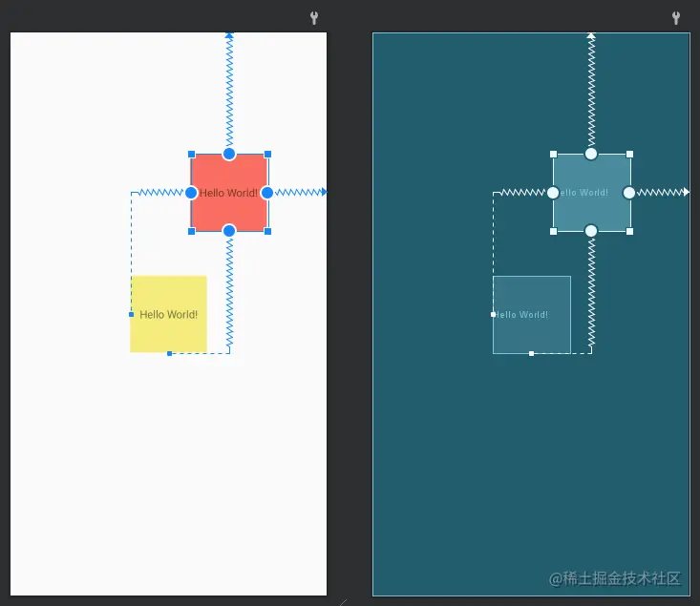Select the upper Hello World view in blueprint

tap(591, 193)
